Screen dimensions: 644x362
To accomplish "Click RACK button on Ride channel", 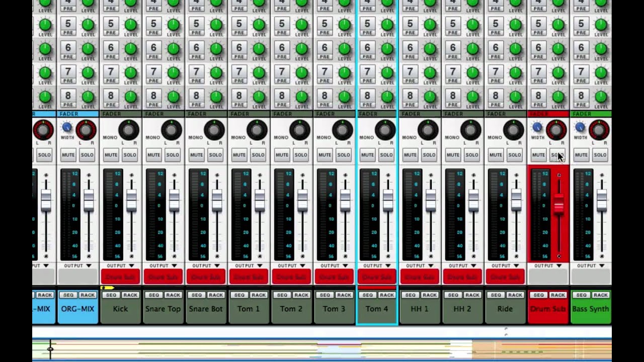I will 515,295.
